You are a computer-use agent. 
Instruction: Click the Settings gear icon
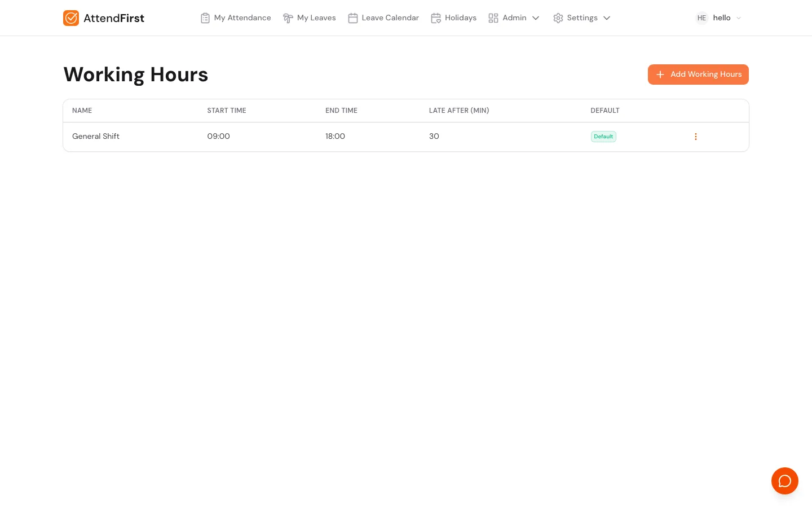click(x=558, y=18)
